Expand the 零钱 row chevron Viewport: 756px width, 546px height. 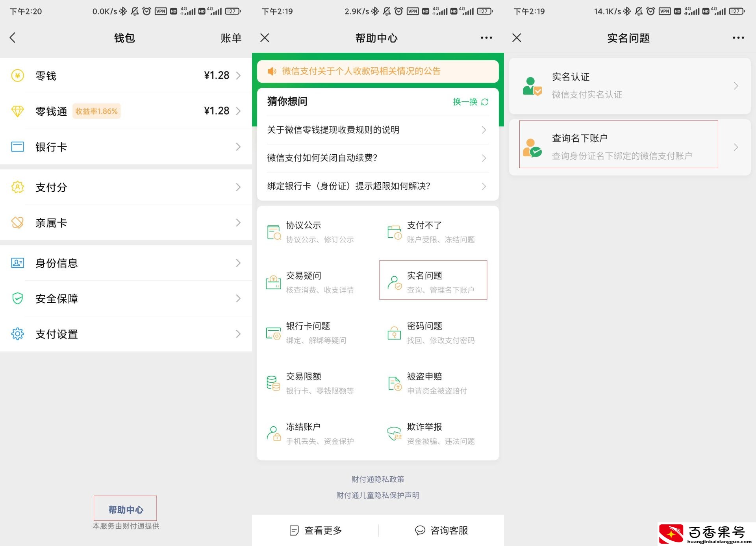[238, 76]
